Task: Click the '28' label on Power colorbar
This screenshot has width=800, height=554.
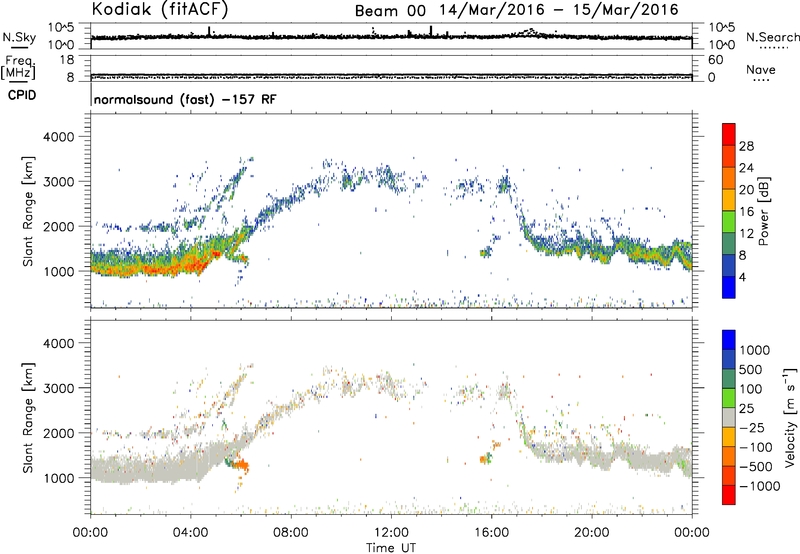Action: [x=746, y=146]
